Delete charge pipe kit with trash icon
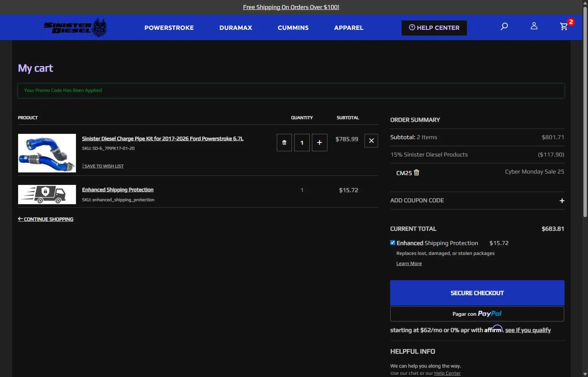The image size is (588, 377). (284, 143)
